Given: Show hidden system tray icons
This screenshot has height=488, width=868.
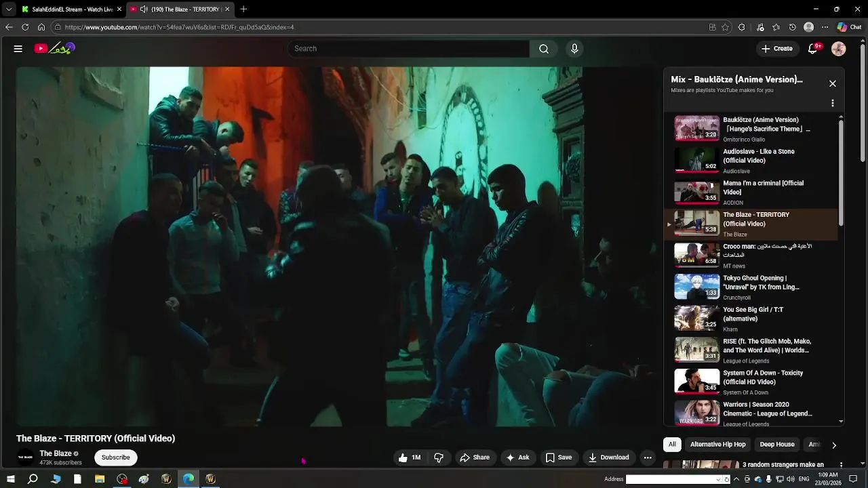Looking at the screenshot, I should [736, 479].
